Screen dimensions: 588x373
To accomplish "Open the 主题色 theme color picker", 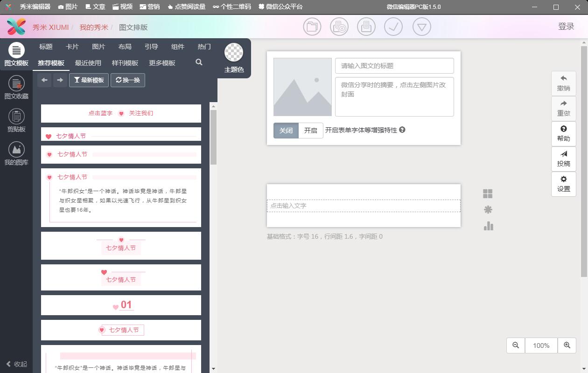I will coord(234,58).
